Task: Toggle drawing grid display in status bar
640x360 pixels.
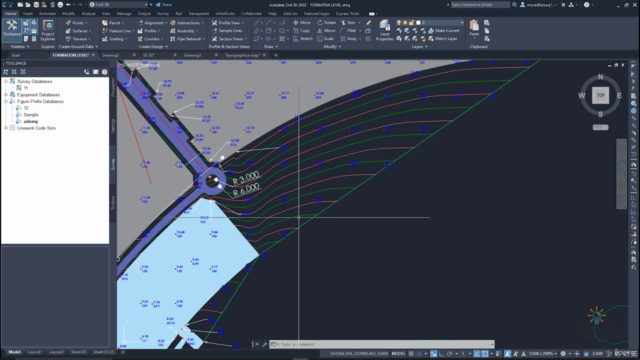Action: point(411,354)
